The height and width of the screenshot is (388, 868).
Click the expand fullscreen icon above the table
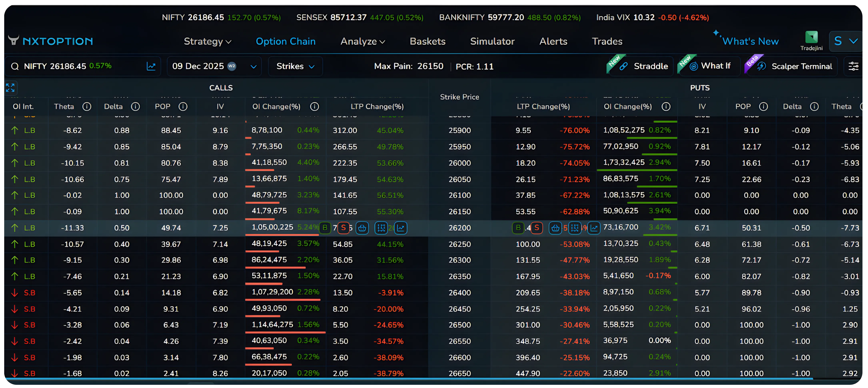10,88
